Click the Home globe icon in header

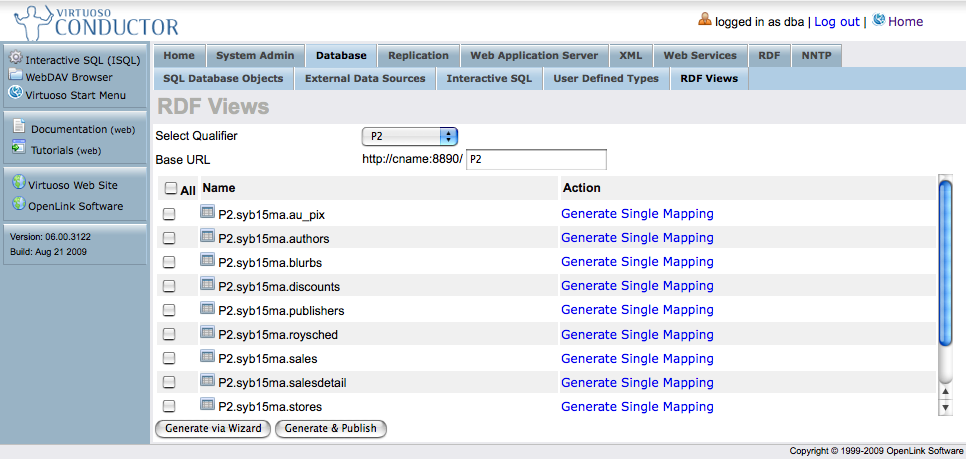pos(879,20)
